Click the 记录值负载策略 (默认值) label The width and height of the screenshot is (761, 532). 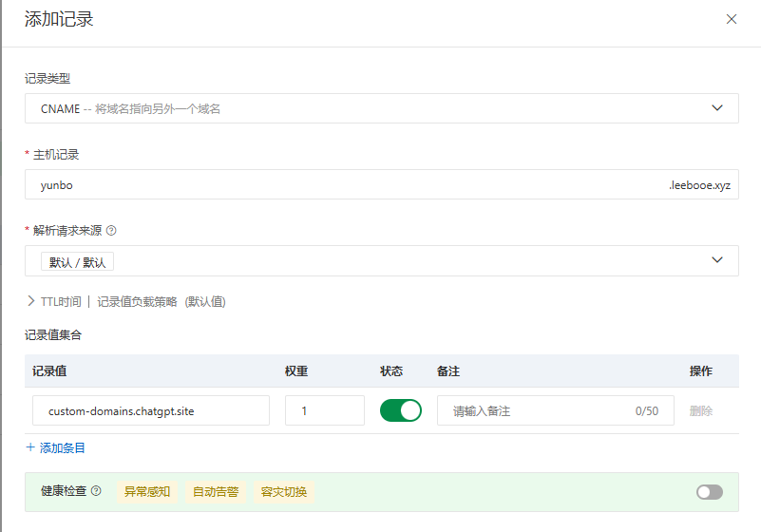[162, 302]
